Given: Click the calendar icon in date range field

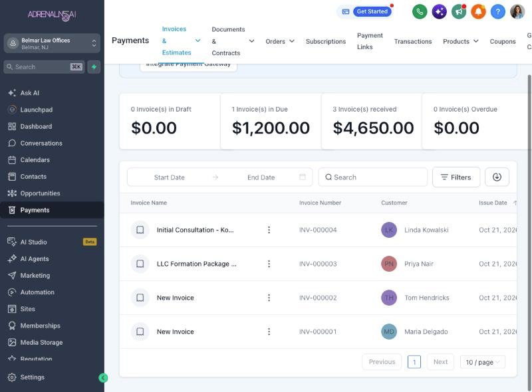Looking at the screenshot, I should (303, 177).
